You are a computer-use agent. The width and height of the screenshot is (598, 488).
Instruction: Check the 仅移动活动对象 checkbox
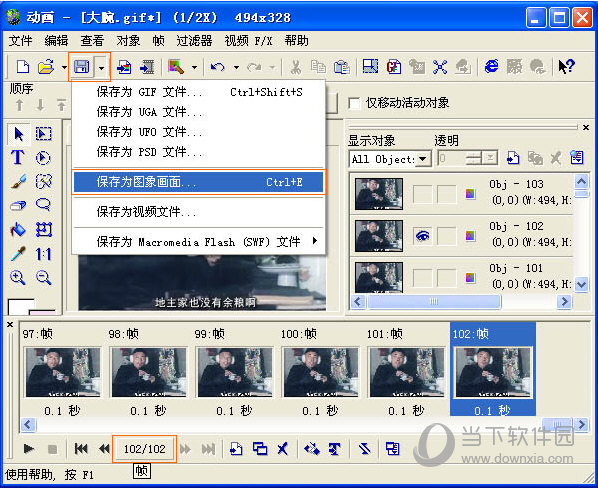[354, 103]
